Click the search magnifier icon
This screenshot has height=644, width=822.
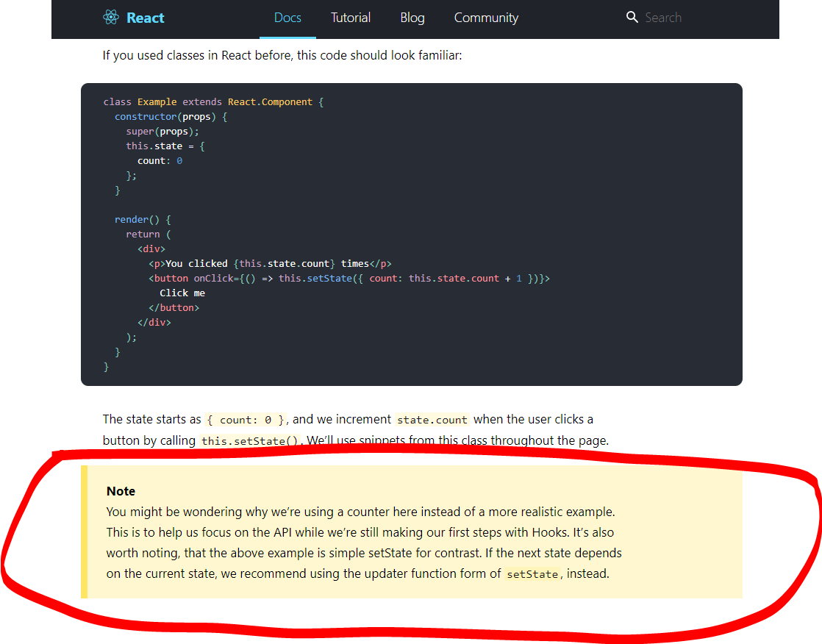tap(632, 18)
